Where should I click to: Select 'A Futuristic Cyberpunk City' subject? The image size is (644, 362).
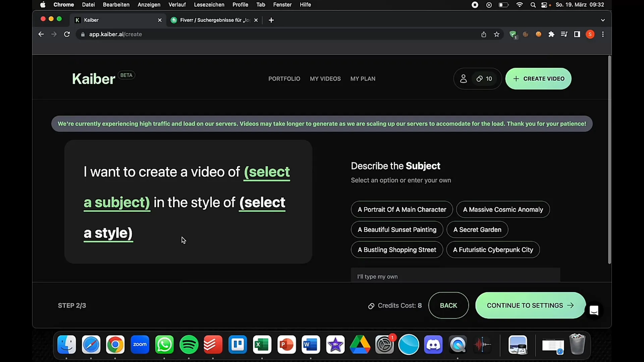tap(493, 250)
